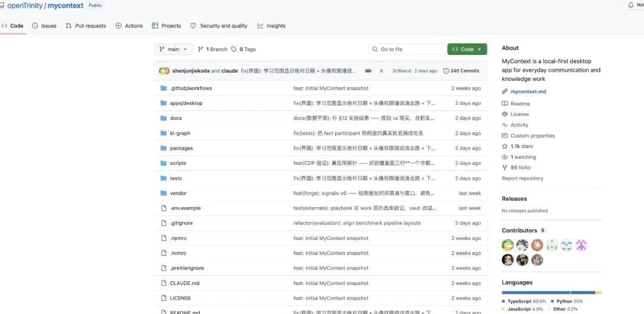The width and height of the screenshot is (644, 314).
Task: Click the kl-graph folder icon
Action: (x=163, y=133)
